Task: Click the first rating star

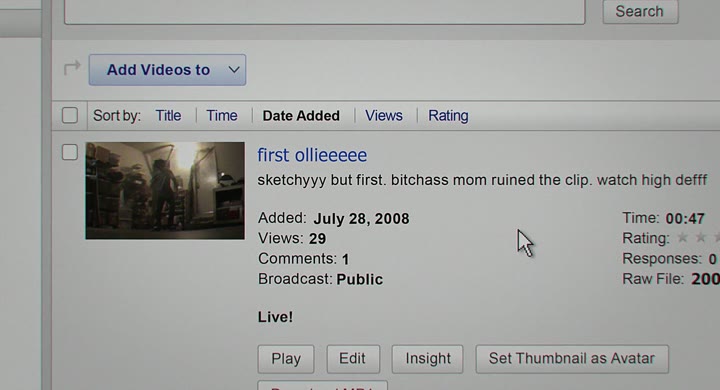Action: pyautogui.click(x=683, y=238)
